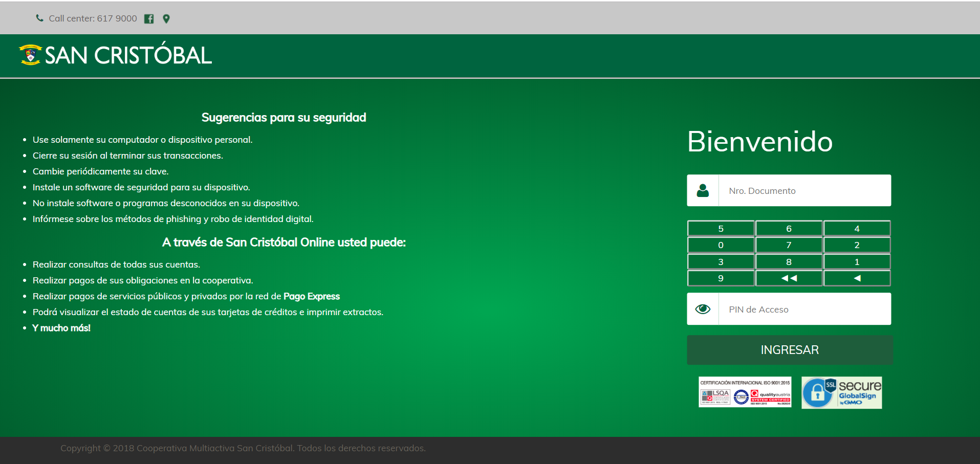This screenshot has width=980, height=464.
Task: Click 'A través de San Cristóbal Online' heading
Action: coord(284,242)
